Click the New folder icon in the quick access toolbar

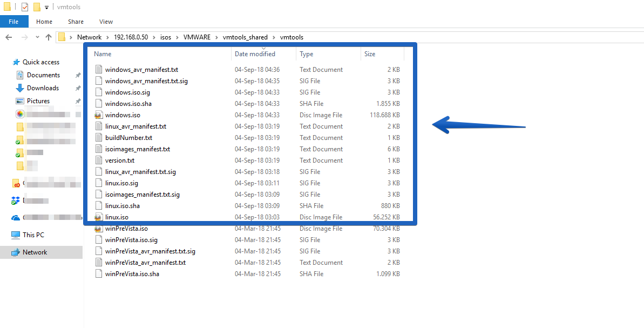[37, 7]
